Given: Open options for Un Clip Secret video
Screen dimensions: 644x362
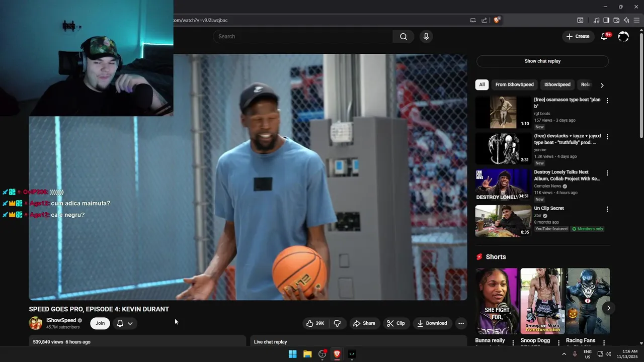Looking at the screenshot, I should pos(607,209).
